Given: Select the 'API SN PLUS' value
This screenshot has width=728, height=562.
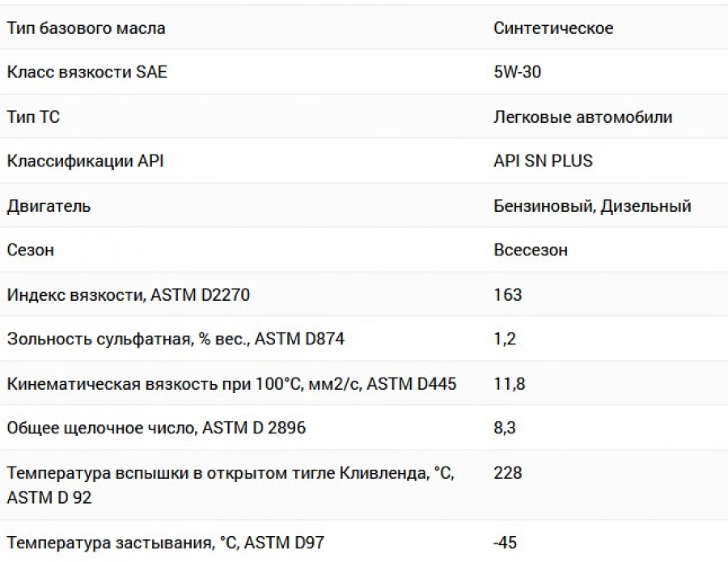Looking at the screenshot, I should (x=544, y=161).
